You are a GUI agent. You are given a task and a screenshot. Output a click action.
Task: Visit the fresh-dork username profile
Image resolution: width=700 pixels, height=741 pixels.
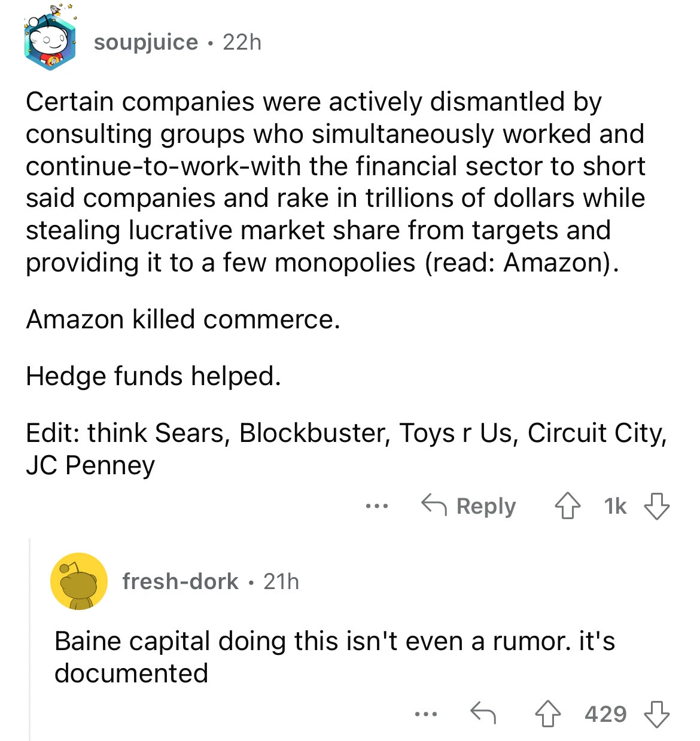[x=180, y=581]
